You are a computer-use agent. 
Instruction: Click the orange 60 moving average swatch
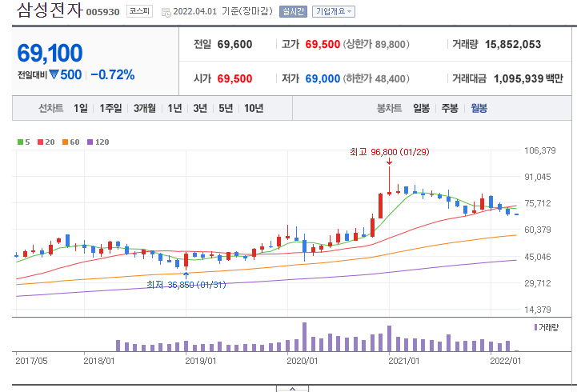click(65, 142)
